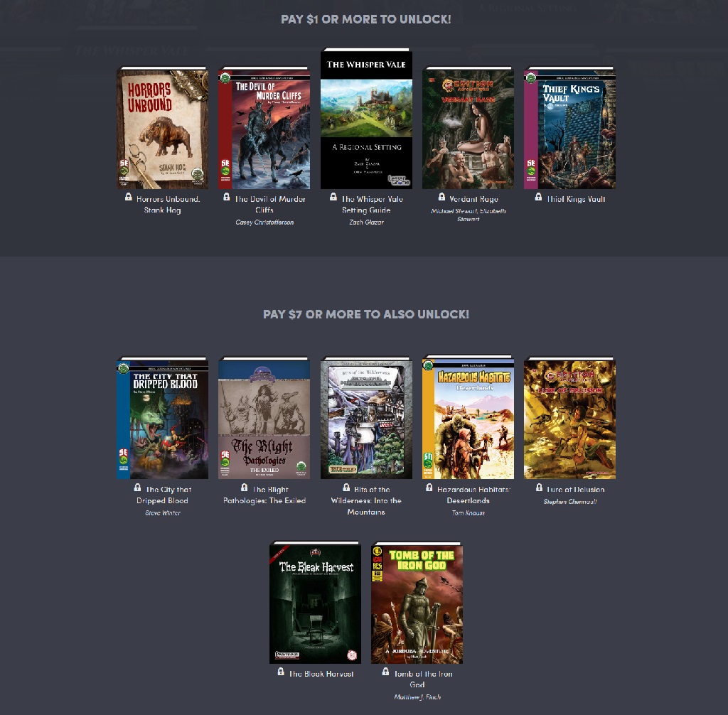Click author name Casey Christofferson
The image size is (728, 715).
click(x=264, y=222)
